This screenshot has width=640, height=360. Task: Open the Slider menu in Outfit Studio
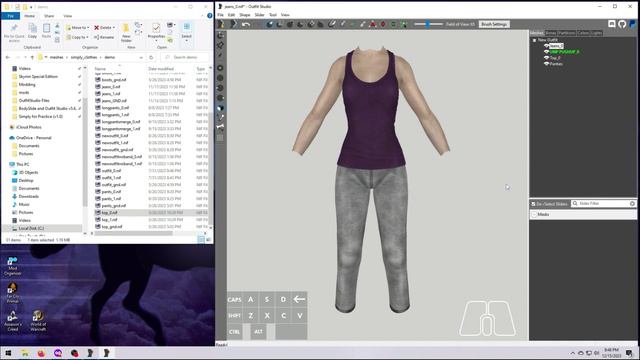260,15
